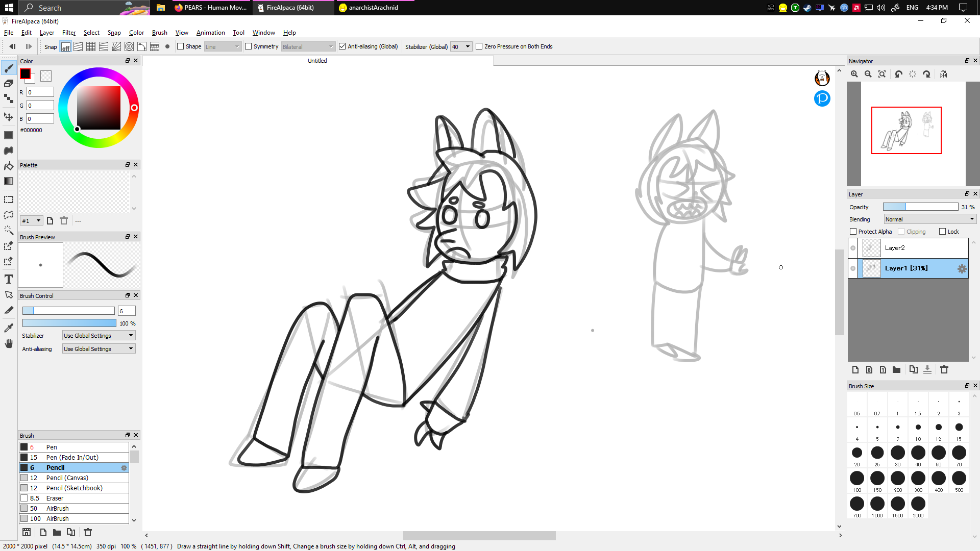The height and width of the screenshot is (551, 980).
Task: Select the Eraser tool in left toolbar
Action: point(9,83)
